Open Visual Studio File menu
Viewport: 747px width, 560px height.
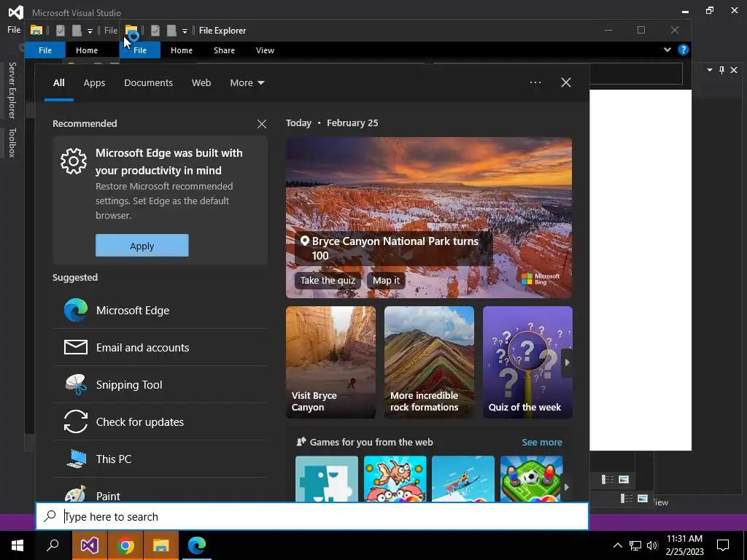tap(14, 30)
